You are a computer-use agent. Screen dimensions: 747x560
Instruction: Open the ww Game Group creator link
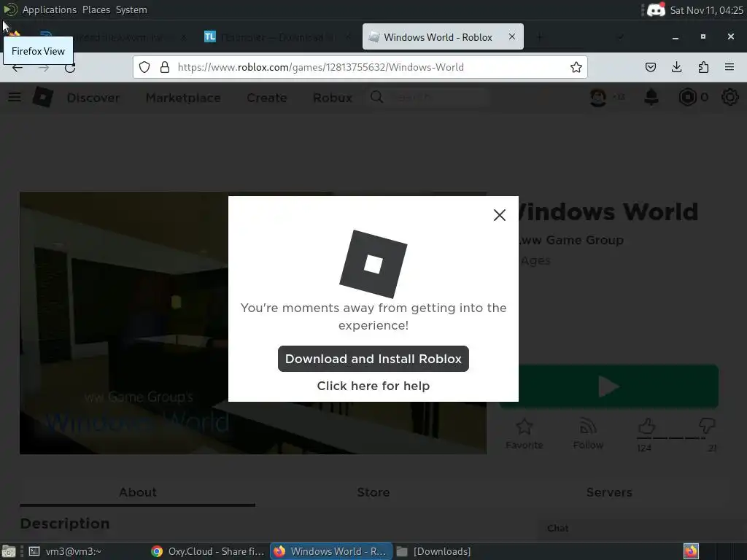571,240
